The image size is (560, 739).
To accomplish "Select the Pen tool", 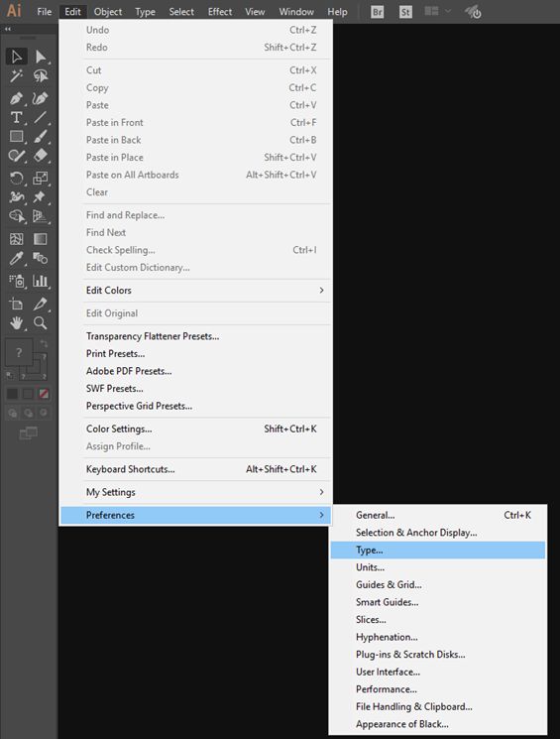I will (x=17, y=98).
